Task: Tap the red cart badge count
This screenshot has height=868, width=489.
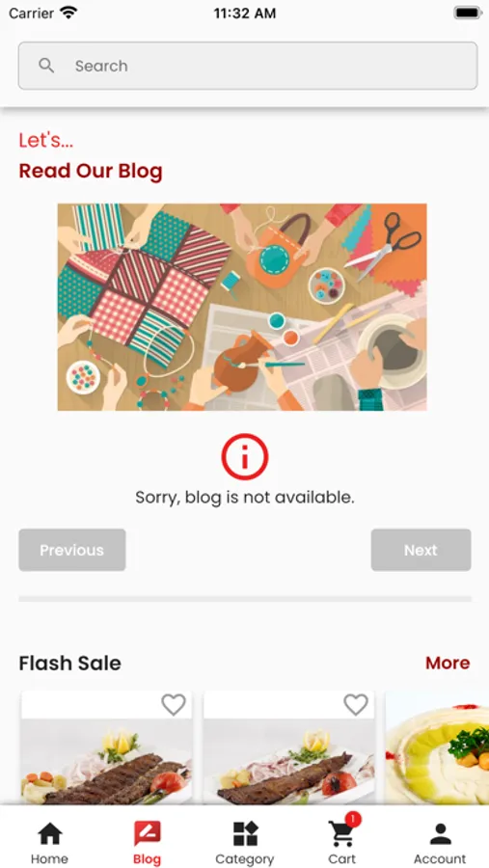Action: click(x=353, y=819)
